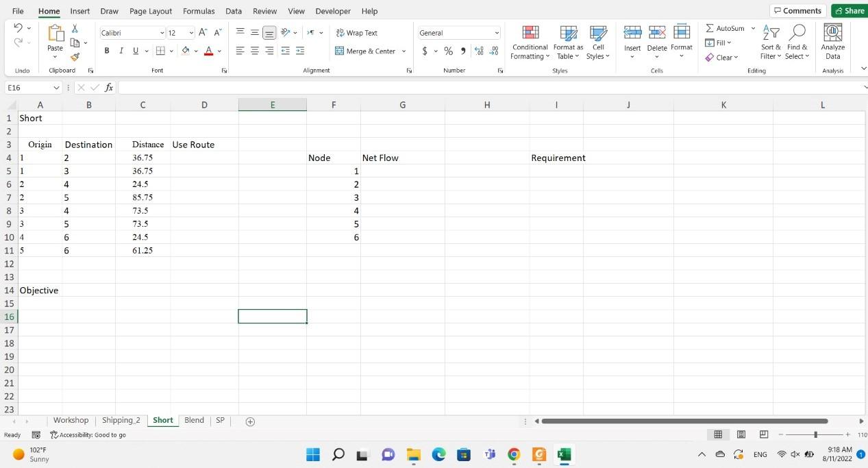Open Format as Table gallery
Screen dimensions: 868x468
click(x=569, y=42)
